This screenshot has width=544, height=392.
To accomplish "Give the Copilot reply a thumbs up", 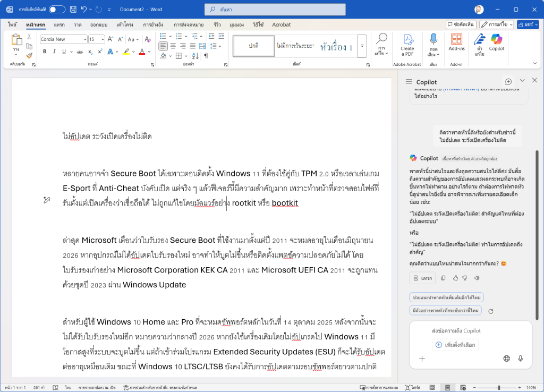I will [455, 278].
